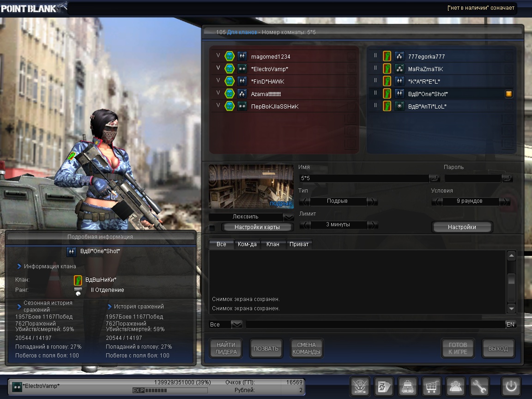Viewport: 532px width, 399px height.
Task: Click *FinD*HAWK blue skull clan icon
Action: click(230, 81)
